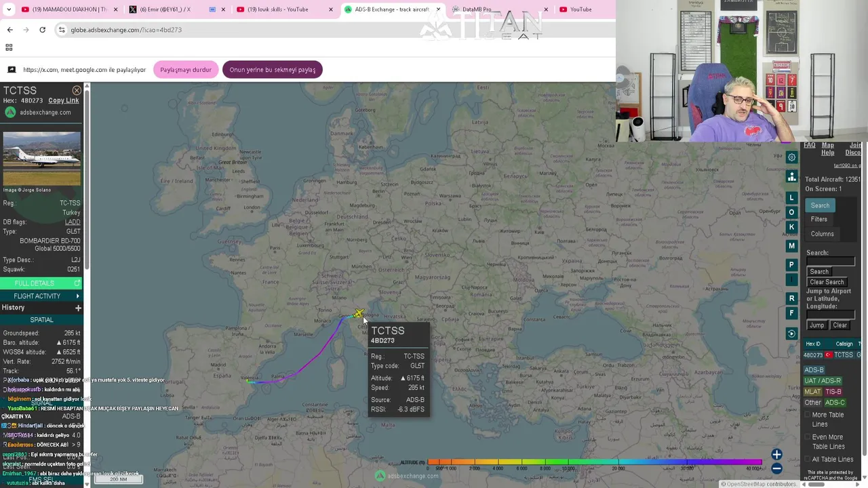
Task: Go back in browser history
Action: point(9,30)
